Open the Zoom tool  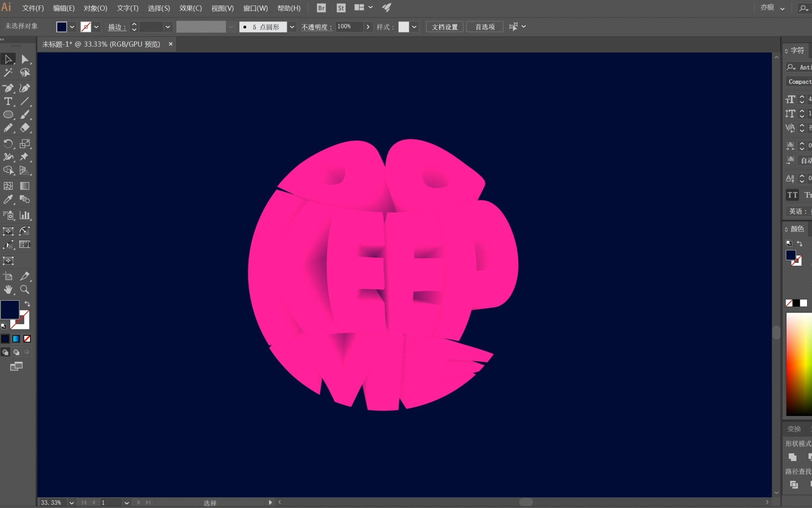coord(25,290)
